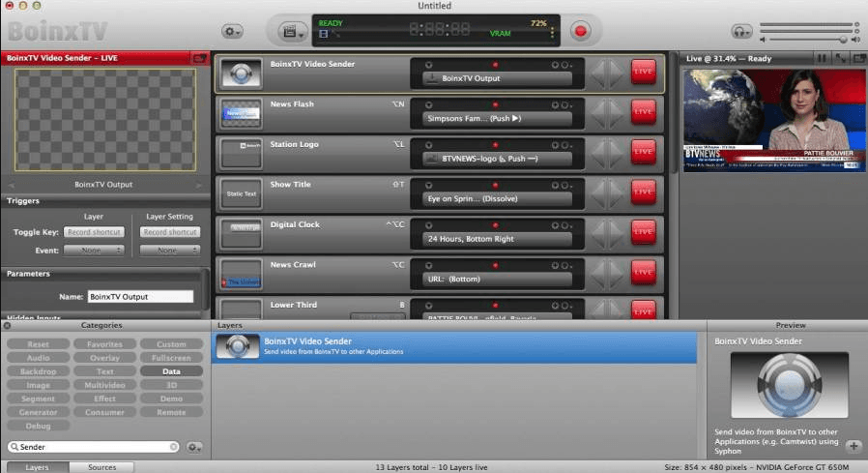Screen dimensions: 868x473
Task: Detach the layer preview via red header icon
Action: [199, 58]
